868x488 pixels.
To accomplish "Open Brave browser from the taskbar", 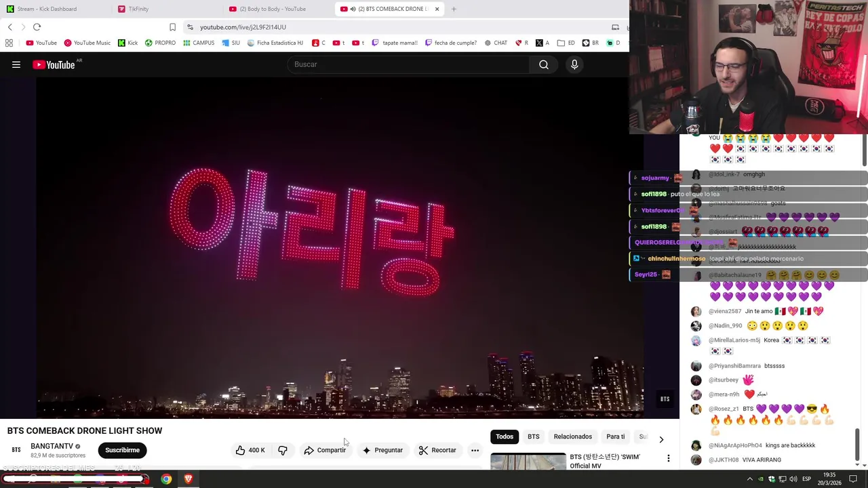I will click(189, 479).
